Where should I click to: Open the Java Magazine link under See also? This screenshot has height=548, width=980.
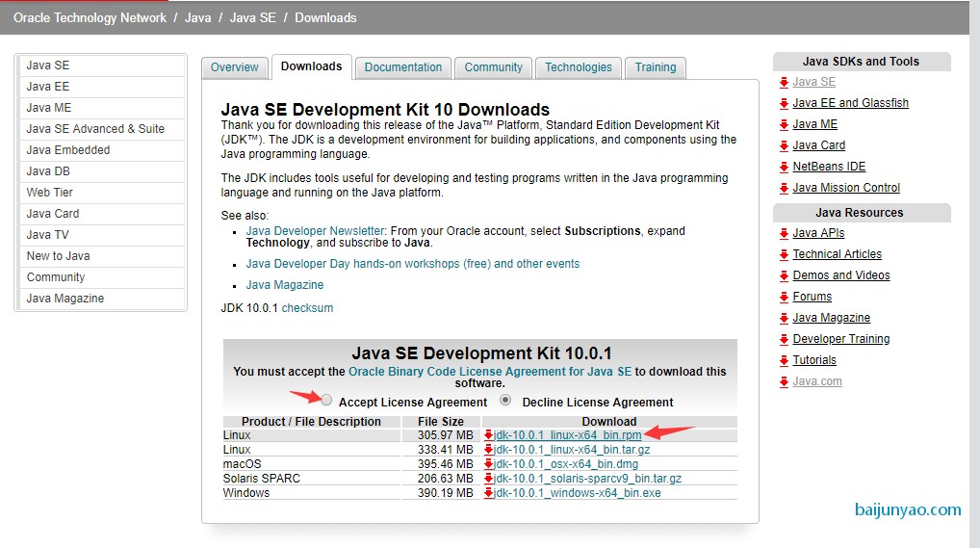(284, 285)
